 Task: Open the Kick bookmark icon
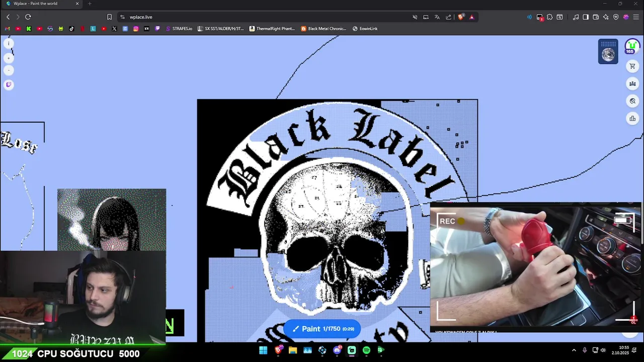29,29
